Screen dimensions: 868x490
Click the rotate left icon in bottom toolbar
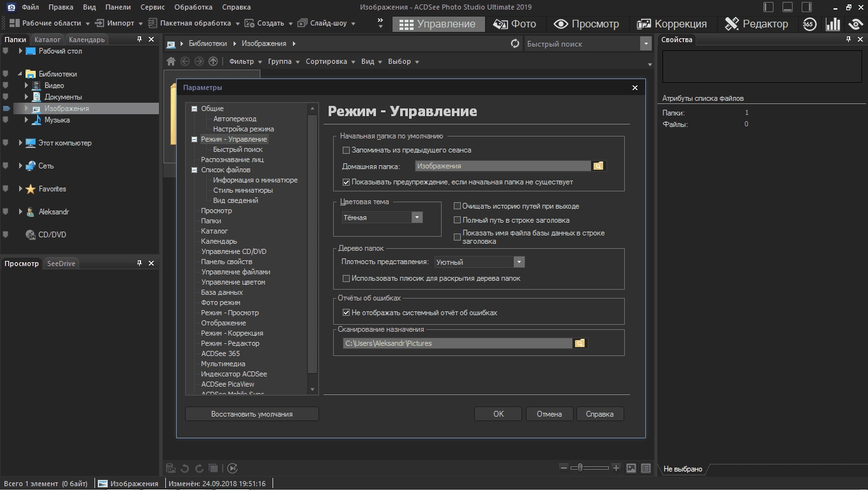(185, 468)
